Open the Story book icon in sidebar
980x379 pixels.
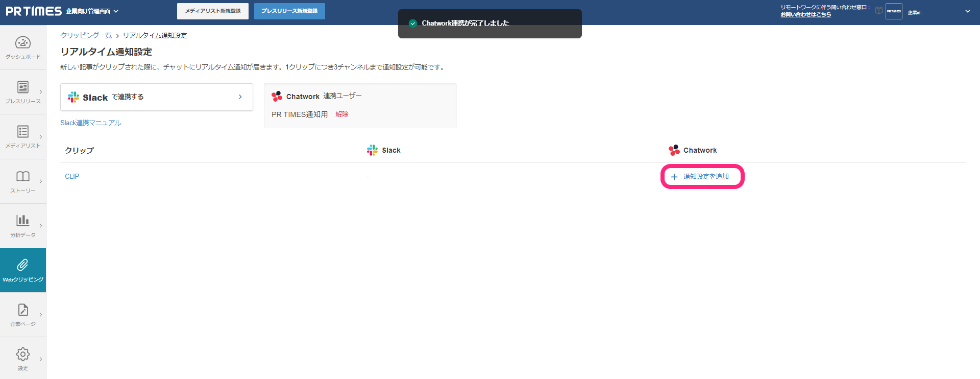(x=23, y=176)
